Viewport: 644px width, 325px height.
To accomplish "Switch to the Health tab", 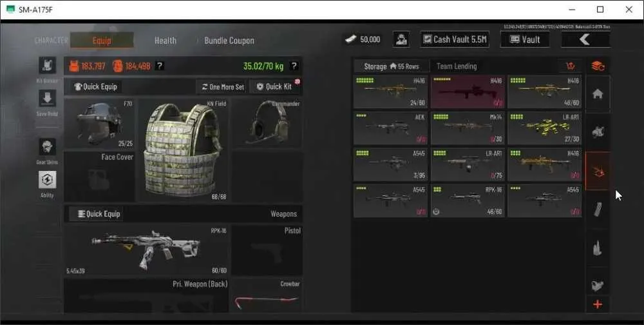I will coord(166,41).
